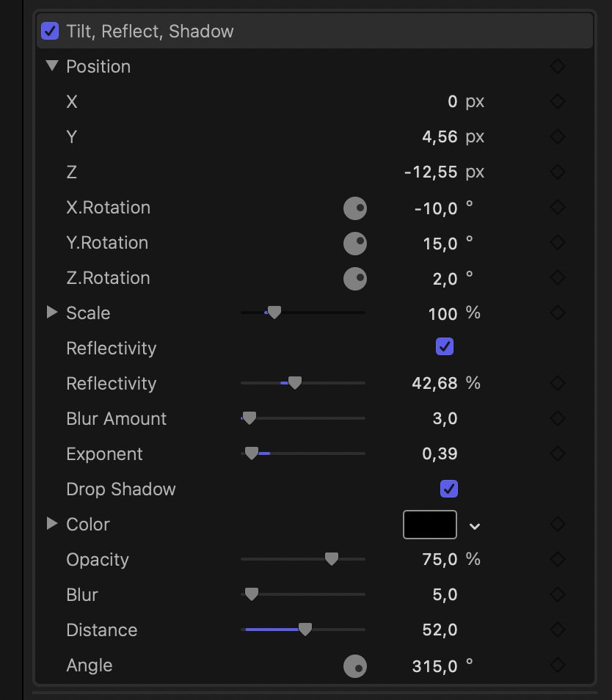Click the shadow Angle dial knob
The width and height of the screenshot is (612, 700).
(355, 666)
